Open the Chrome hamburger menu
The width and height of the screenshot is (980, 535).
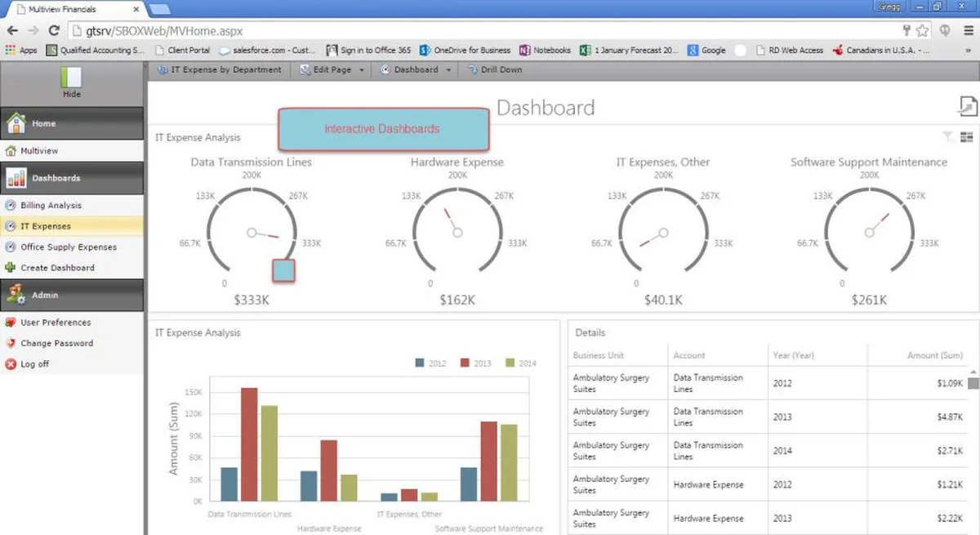point(967,30)
